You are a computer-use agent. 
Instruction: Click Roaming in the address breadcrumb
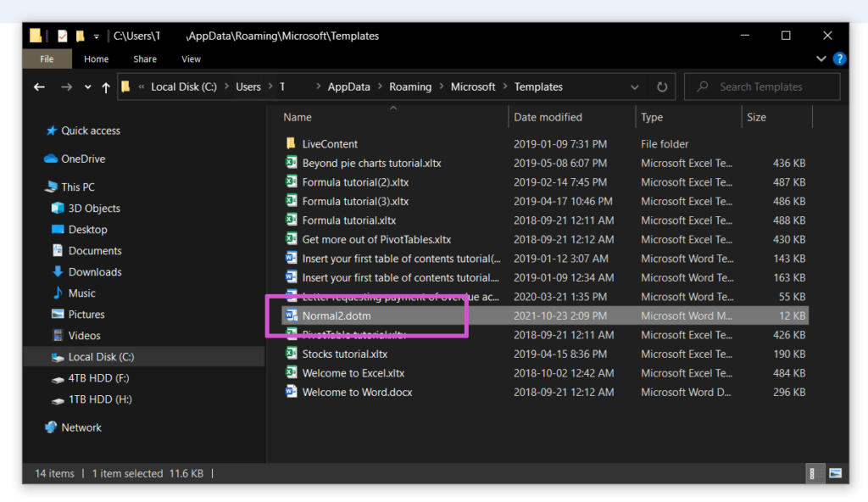tap(410, 87)
